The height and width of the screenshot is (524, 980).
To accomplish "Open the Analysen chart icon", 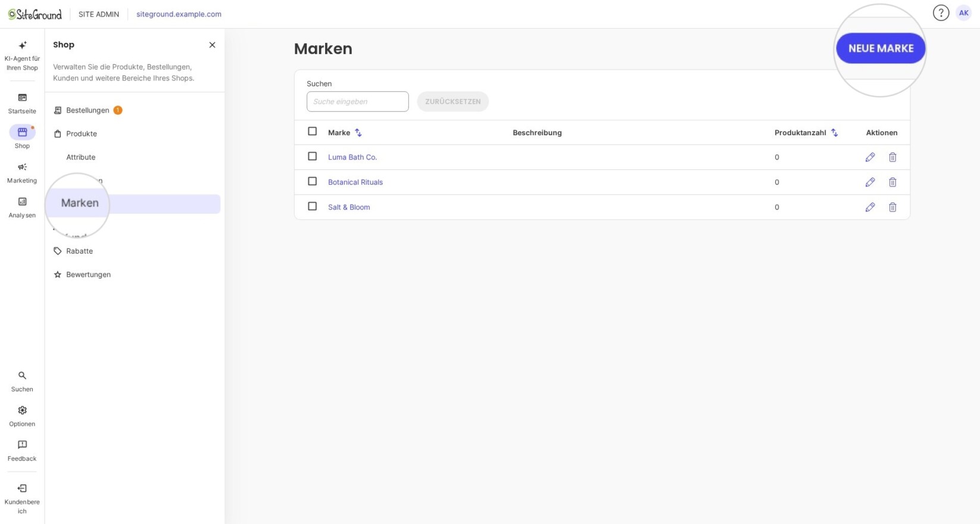I will tap(22, 202).
